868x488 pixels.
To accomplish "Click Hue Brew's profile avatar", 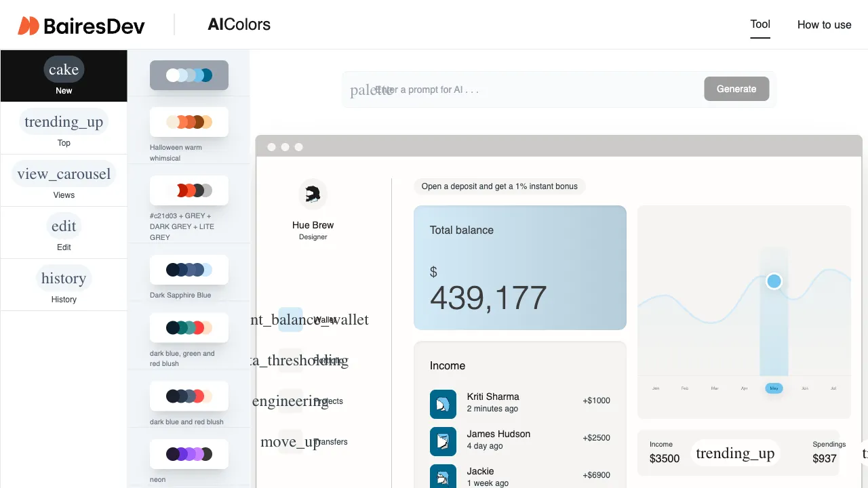I will tap(313, 195).
